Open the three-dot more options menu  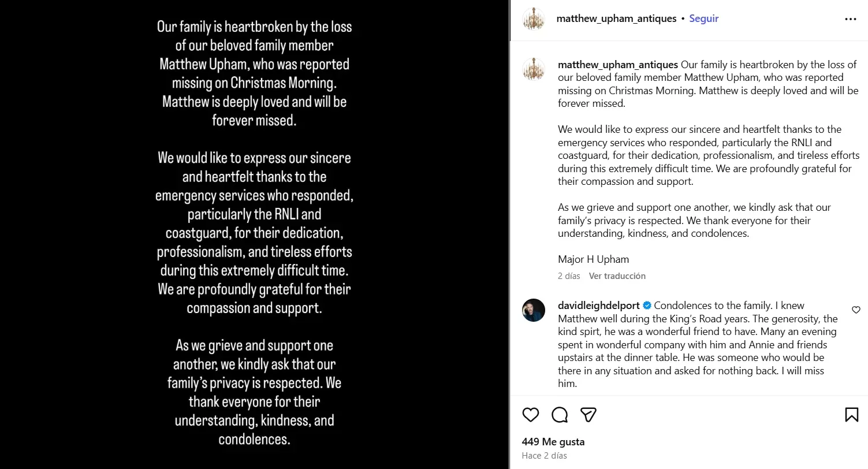tap(850, 19)
